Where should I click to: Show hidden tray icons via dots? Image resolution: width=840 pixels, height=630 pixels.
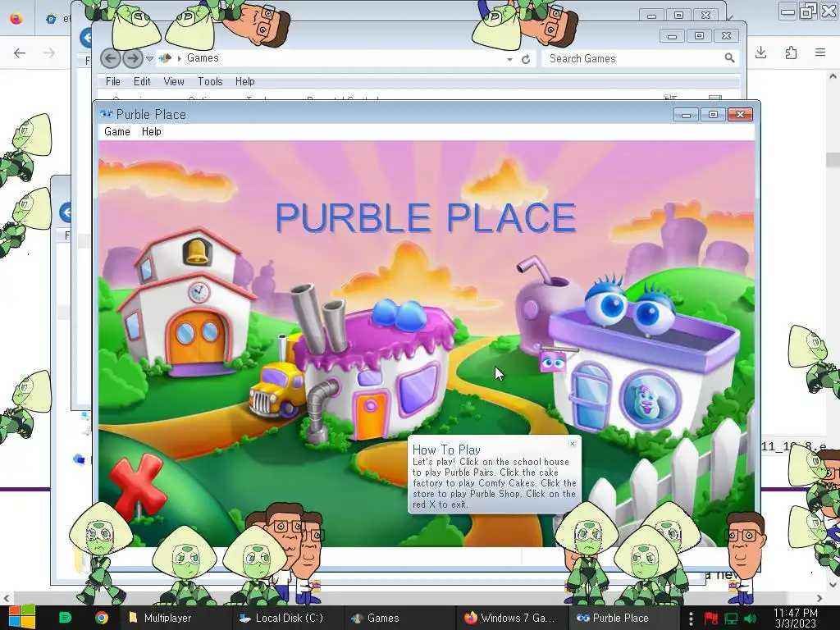click(x=691, y=619)
